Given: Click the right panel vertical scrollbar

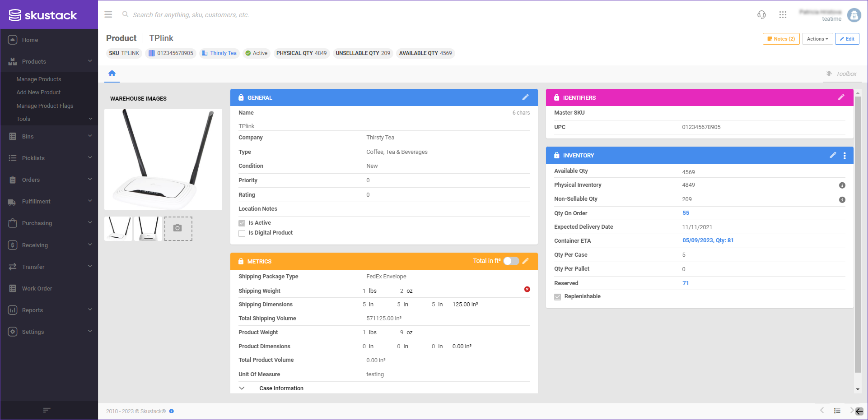Looking at the screenshot, I should (858, 234).
